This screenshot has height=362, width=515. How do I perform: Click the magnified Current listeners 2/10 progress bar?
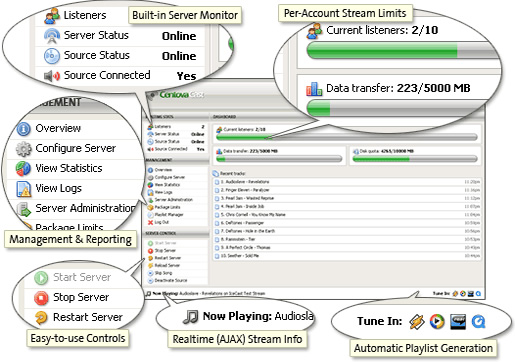coord(403,51)
